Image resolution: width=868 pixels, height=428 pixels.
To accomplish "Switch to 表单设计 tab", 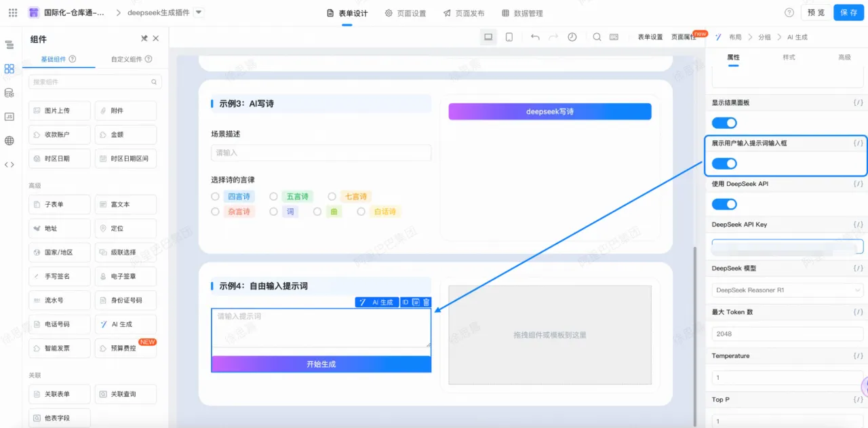I will point(347,13).
